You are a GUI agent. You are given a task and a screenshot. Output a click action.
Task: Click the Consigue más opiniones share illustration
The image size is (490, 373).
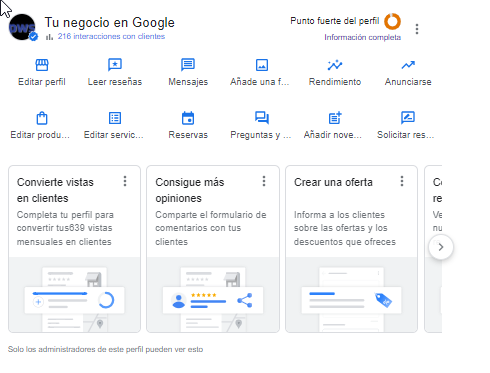point(213,295)
